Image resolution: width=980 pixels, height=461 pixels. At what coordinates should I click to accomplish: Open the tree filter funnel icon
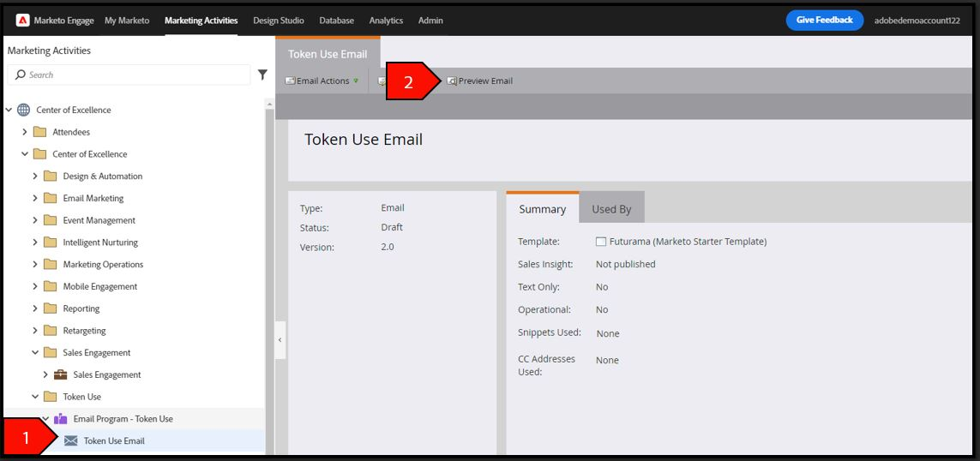(262, 75)
